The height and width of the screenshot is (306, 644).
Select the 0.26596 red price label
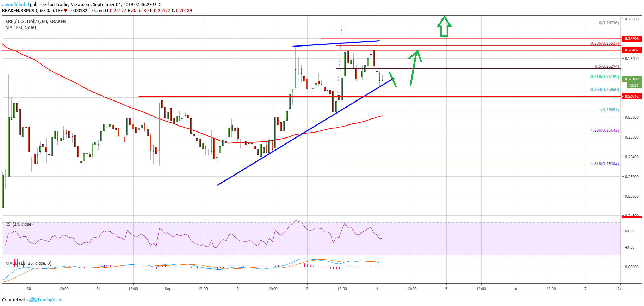point(632,39)
